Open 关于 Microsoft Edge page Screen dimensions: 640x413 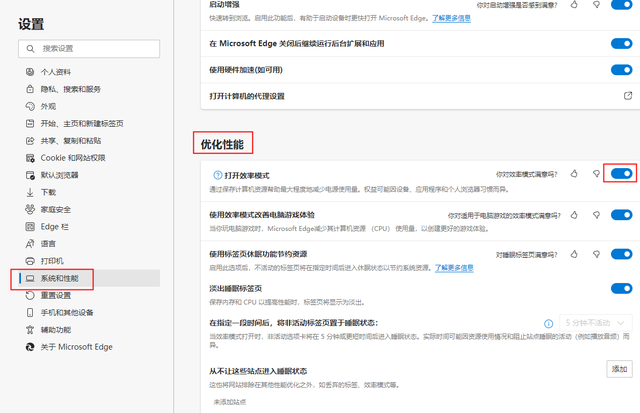click(76, 347)
